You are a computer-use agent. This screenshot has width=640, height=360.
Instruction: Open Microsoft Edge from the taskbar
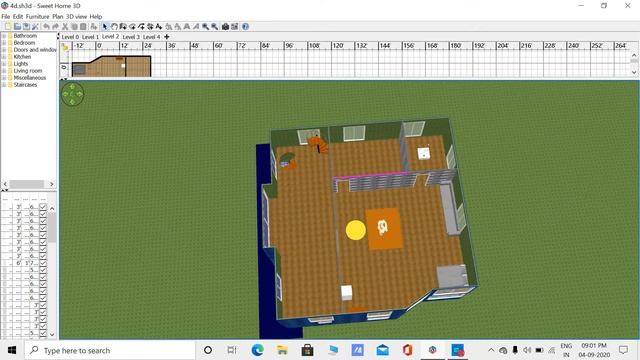[x=257, y=350]
